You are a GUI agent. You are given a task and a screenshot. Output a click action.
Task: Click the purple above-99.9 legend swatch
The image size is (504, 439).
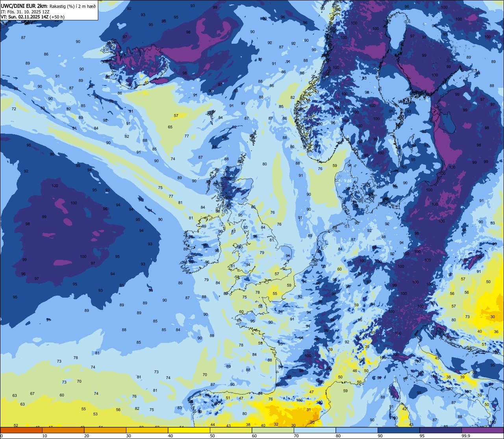[482, 430]
